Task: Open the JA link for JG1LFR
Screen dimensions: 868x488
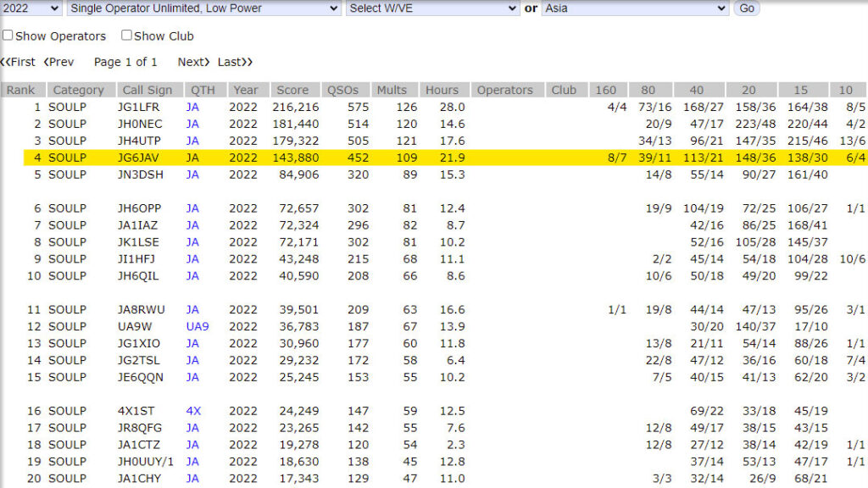Action: pos(192,107)
